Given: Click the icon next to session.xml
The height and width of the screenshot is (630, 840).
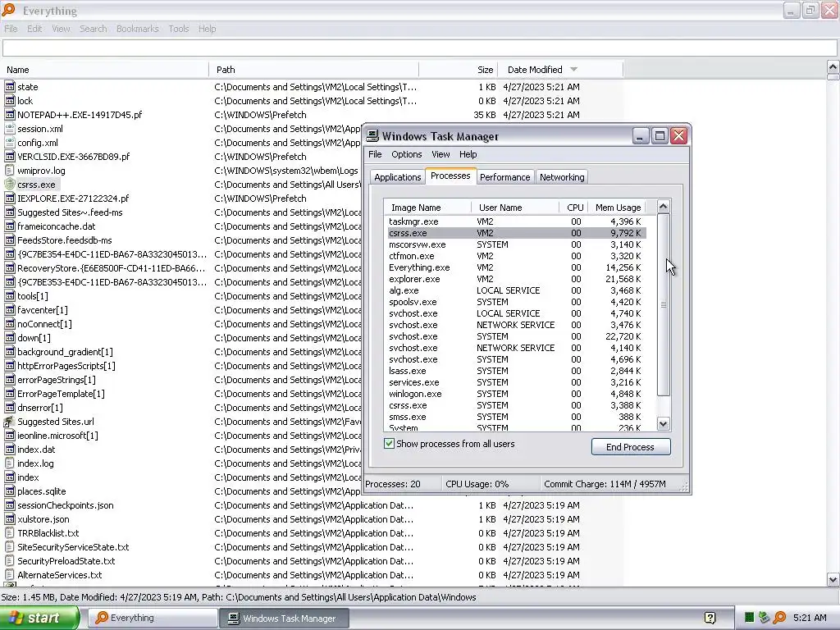Looking at the screenshot, I should [x=10, y=129].
